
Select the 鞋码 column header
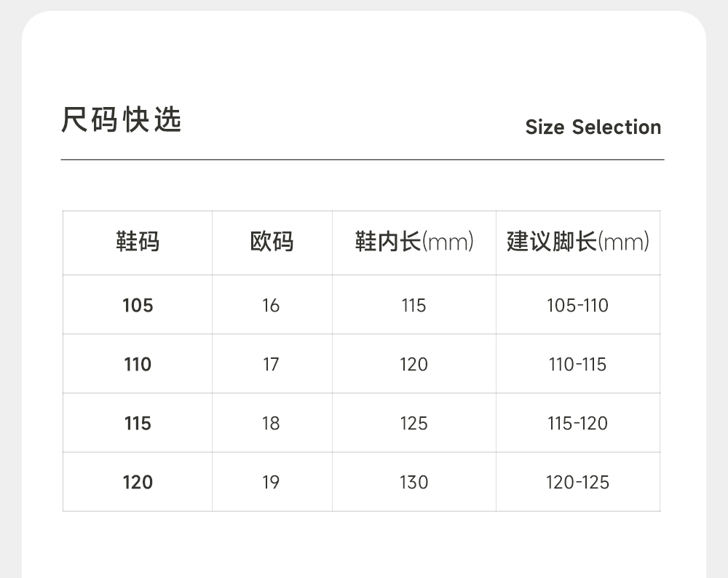(138, 242)
